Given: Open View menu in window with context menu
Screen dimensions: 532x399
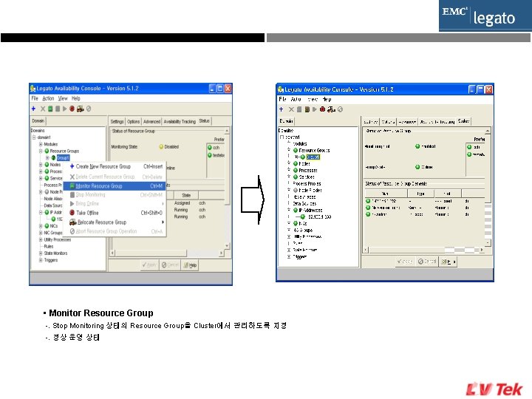Looking at the screenshot, I should (63, 98).
